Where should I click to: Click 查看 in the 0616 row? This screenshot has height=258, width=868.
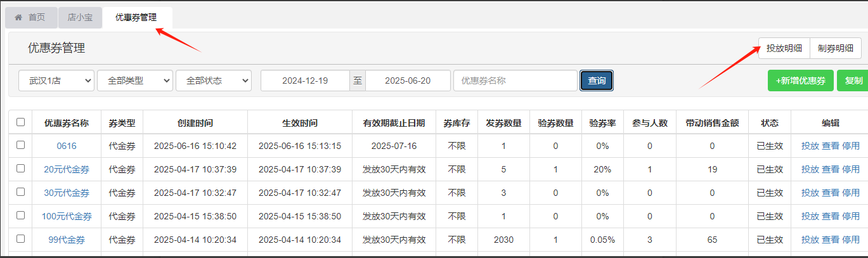coord(831,146)
